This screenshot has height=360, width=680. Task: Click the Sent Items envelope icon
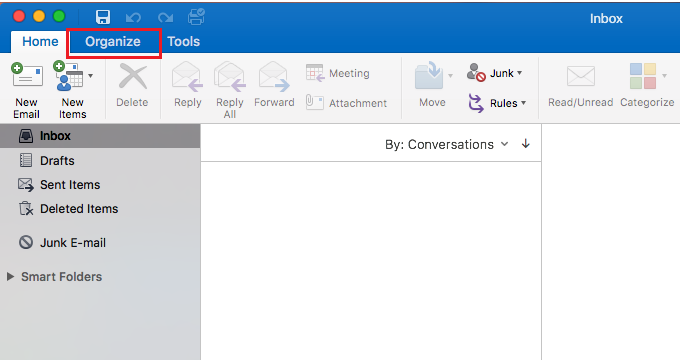coord(26,184)
